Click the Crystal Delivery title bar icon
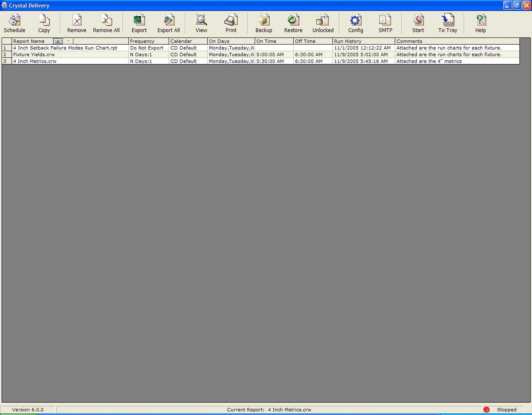This screenshot has height=415, width=532. point(4,5)
